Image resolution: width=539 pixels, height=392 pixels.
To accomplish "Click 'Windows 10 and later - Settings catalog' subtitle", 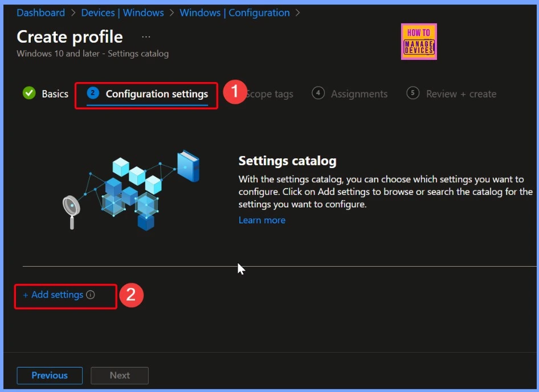I will point(92,54).
